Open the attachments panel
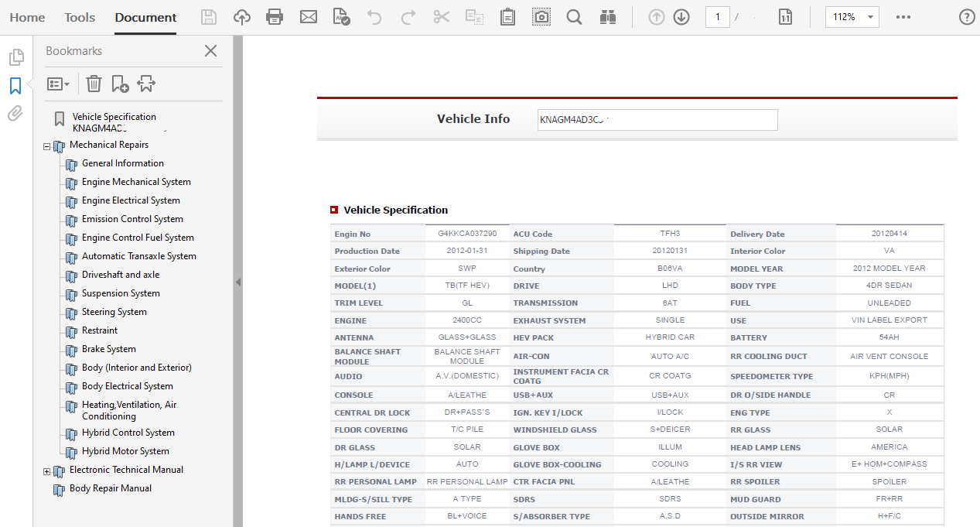The width and height of the screenshot is (980, 527). coord(15,113)
